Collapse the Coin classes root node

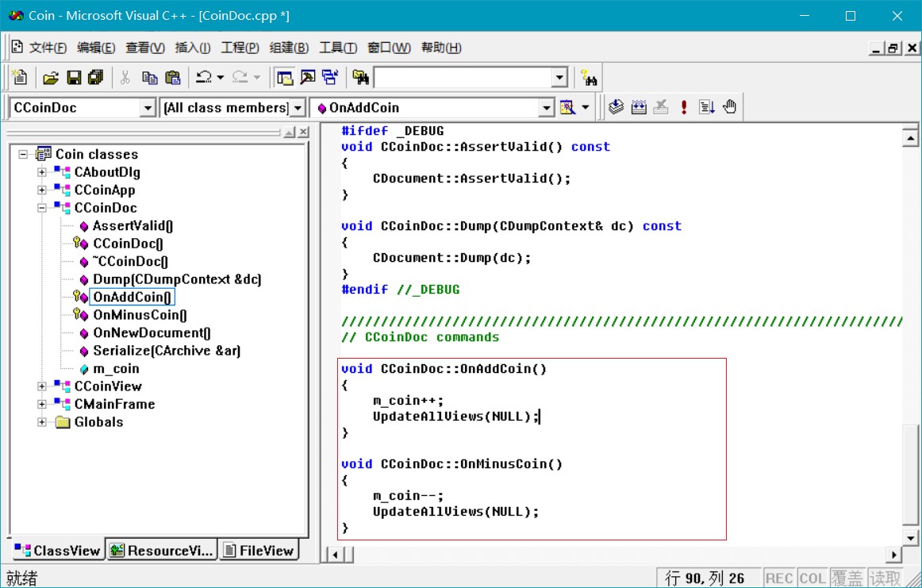coord(23,154)
